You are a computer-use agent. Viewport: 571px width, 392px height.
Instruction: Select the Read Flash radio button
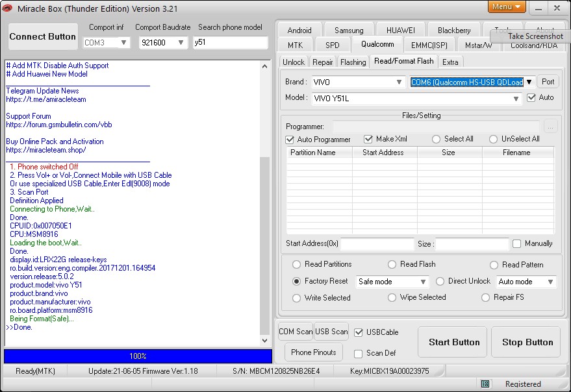(392, 264)
